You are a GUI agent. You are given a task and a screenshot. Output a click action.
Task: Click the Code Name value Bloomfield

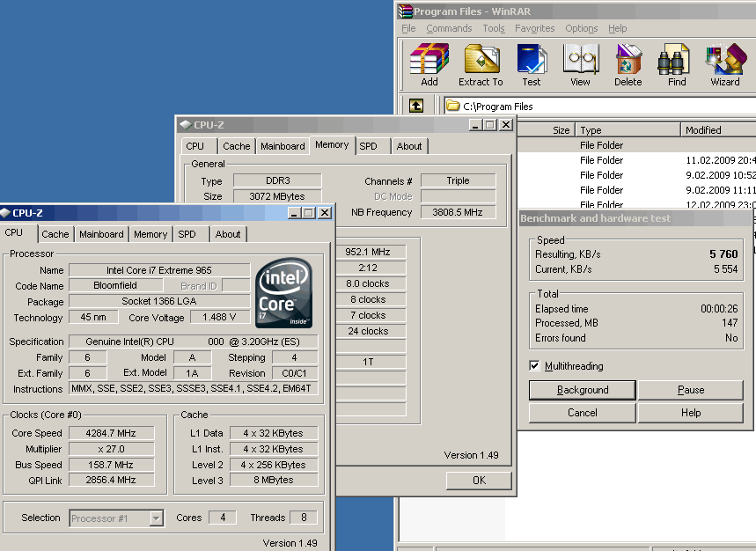click(x=115, y=285)
